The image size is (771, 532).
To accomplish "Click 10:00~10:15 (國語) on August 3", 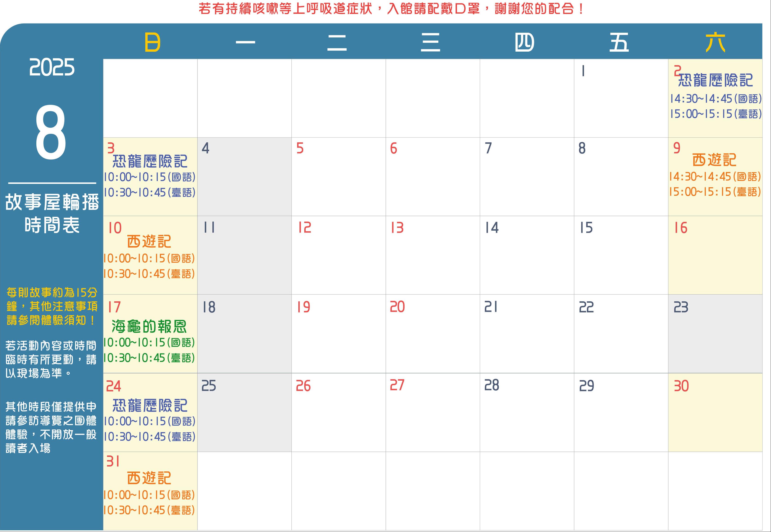I will (150, 177).
